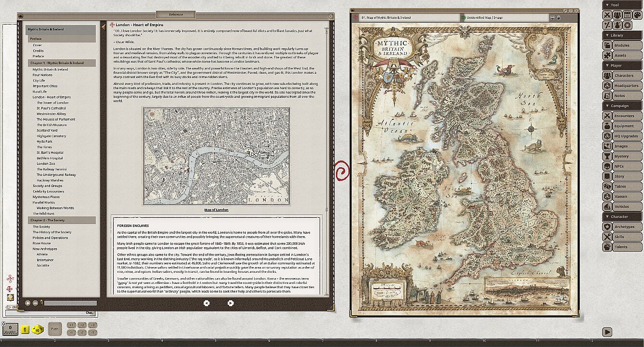Click the Story book icon

(x=607, y=176)
